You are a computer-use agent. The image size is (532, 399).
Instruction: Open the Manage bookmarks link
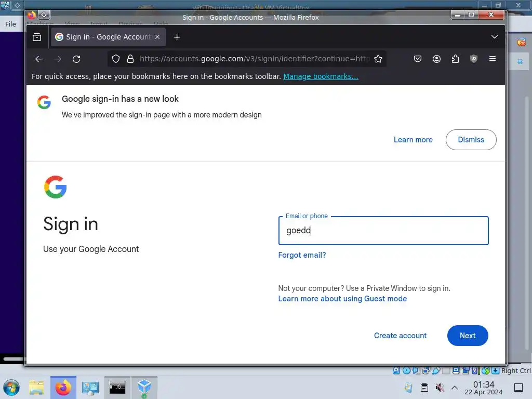(x=321, y=76)
